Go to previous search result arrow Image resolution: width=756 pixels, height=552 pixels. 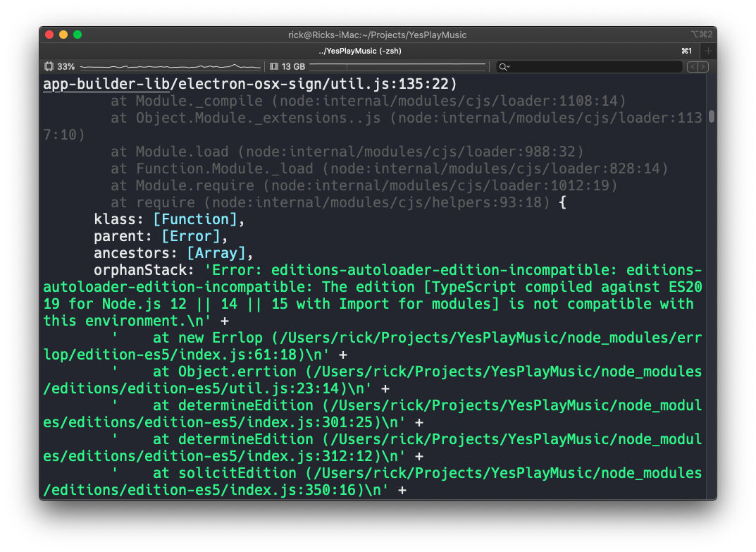point(693,67)
